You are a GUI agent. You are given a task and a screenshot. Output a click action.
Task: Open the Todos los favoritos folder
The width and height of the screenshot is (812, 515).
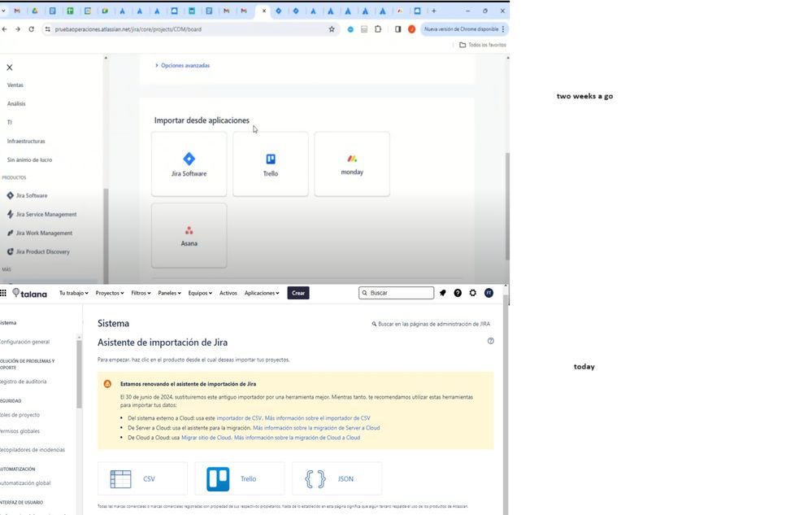click(x=483, y=45)
